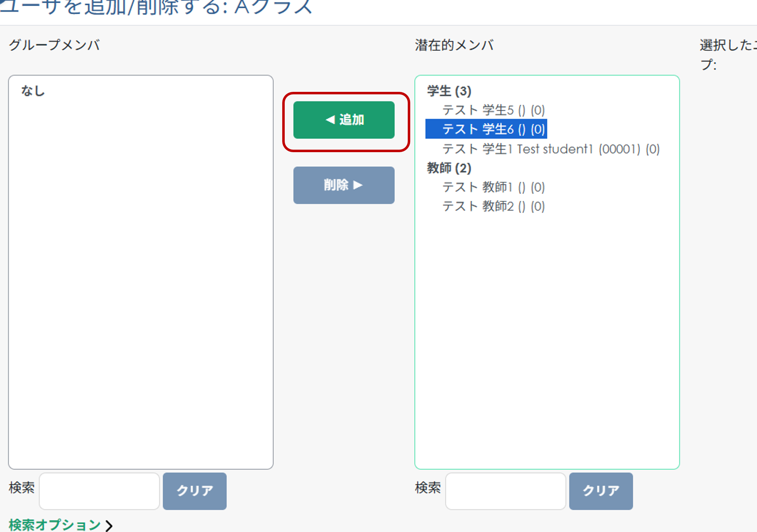Viewport: 757px width, 532px height.
Task: Click the green 追加 button to add members
Action: 343,120
